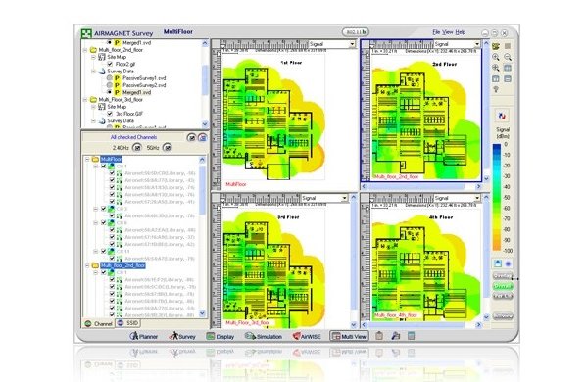Click the Signal dBm color scale legend
The height and width of the screenshot is (382, 588).
(497, 197)
